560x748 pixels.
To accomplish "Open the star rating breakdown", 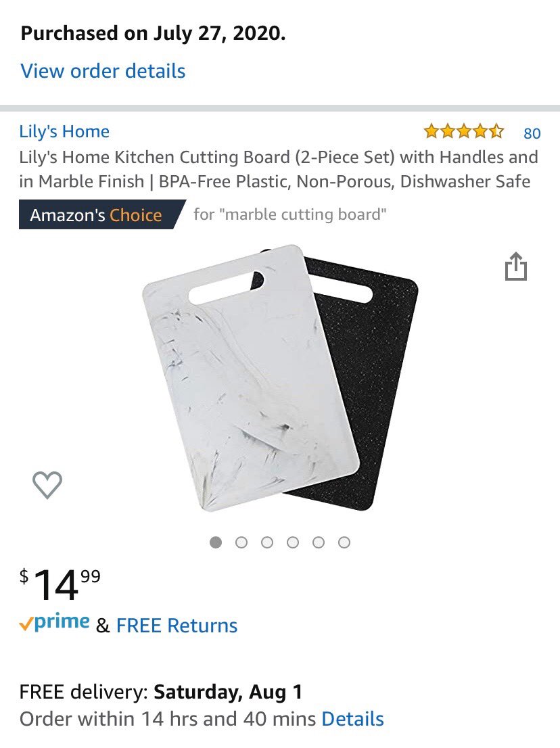I will pos(463,131).
